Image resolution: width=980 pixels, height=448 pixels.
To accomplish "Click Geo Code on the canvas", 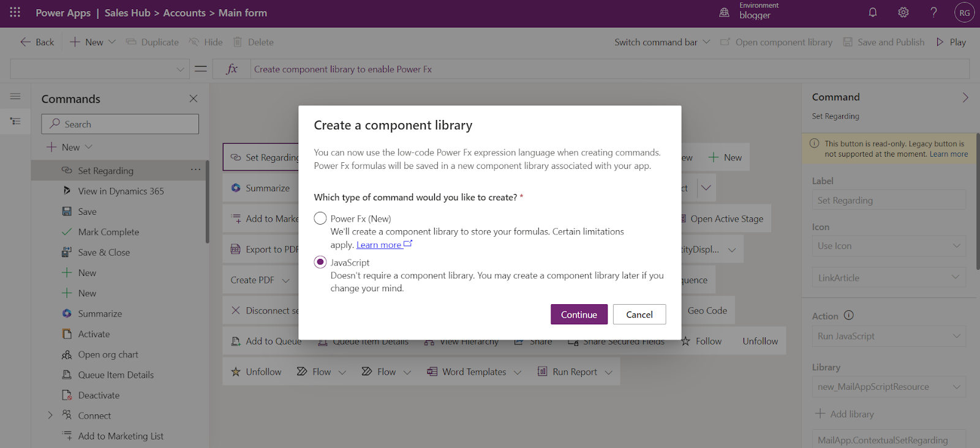I will (707, 310).
